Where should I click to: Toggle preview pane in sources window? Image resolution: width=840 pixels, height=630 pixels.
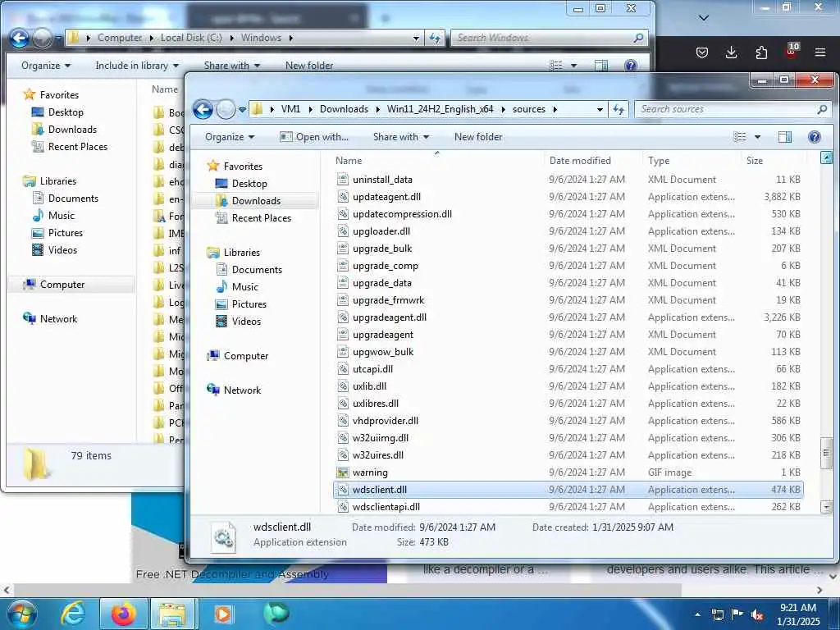[x=785, y=137]
